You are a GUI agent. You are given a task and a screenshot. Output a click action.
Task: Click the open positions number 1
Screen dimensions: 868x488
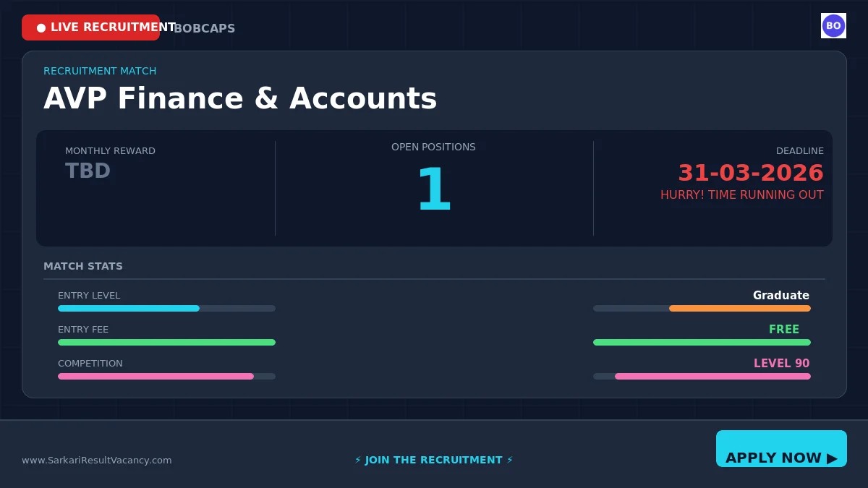click(434, 192)
